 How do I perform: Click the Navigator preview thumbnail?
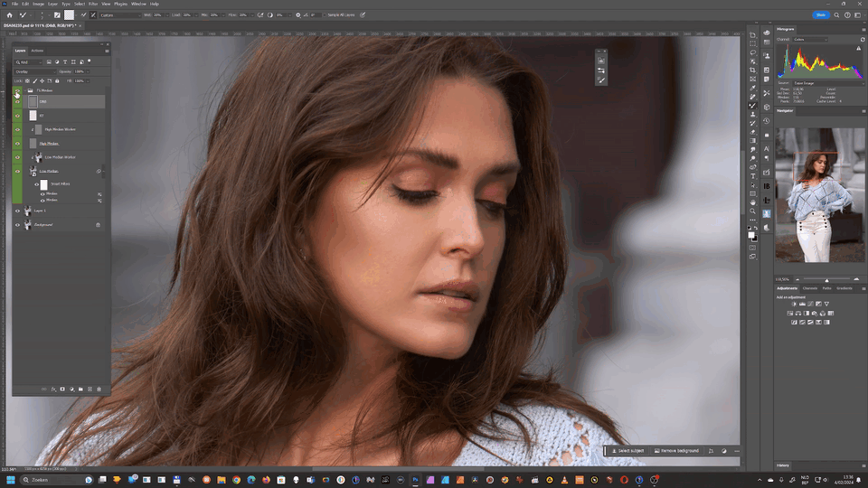point(819,195)
